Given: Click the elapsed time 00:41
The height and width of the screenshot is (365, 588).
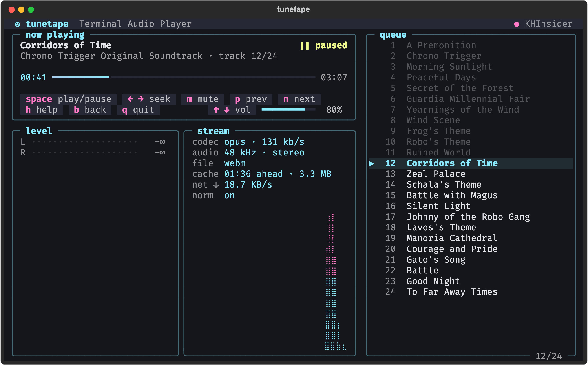Looking at the screenshot, I should click(x=34, y=78).
